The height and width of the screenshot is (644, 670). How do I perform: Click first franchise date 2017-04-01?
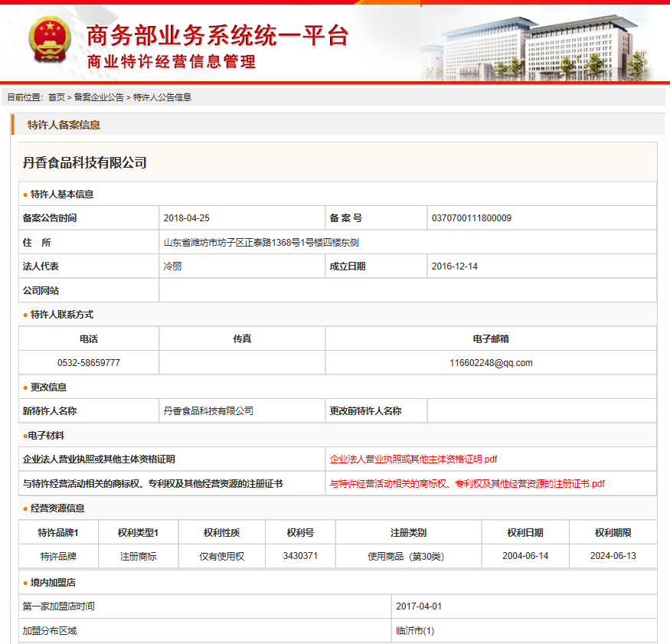tap(419, 606)
